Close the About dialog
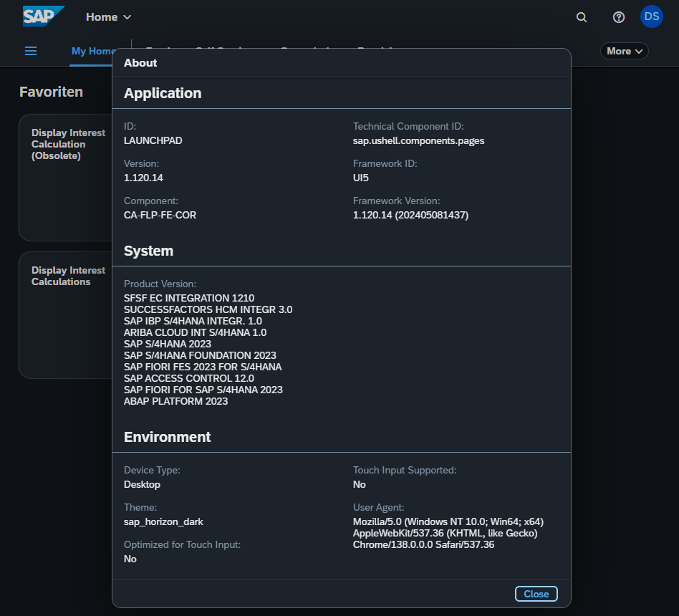Image resolution: width=679 pixels, height=616 pixels. click(x=536, y=594)
